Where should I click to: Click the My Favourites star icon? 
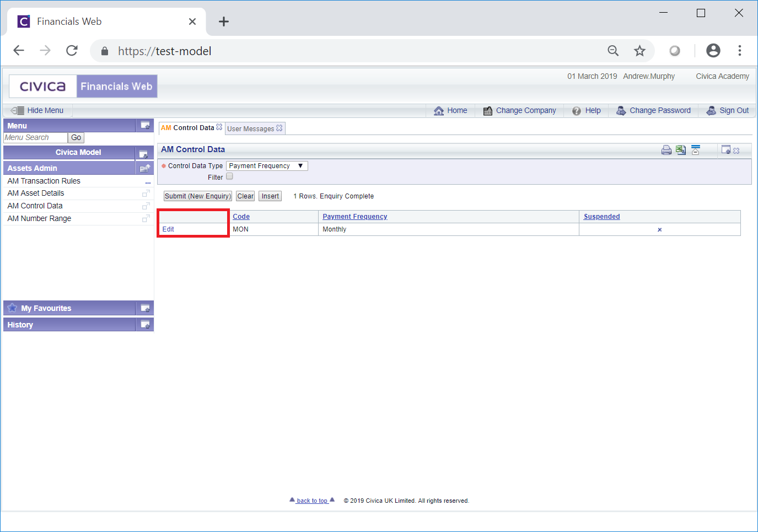(12, 308)
